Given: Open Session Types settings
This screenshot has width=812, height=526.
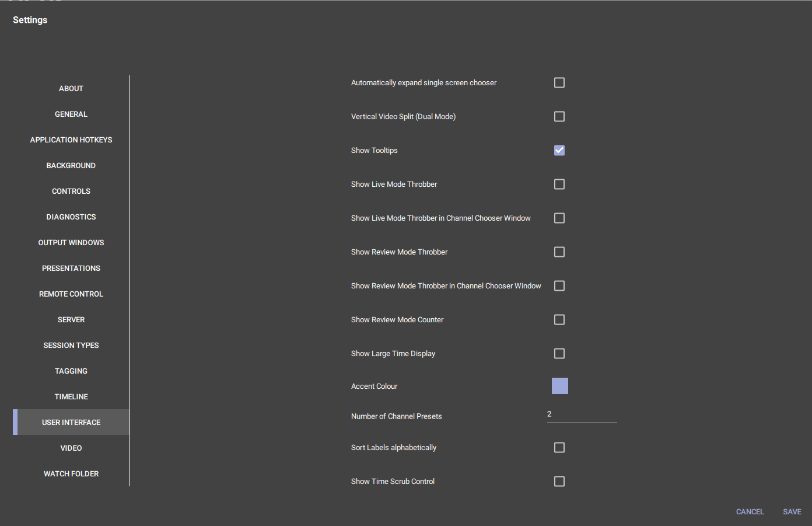Looking at the screenshot, I should [71, 346].
